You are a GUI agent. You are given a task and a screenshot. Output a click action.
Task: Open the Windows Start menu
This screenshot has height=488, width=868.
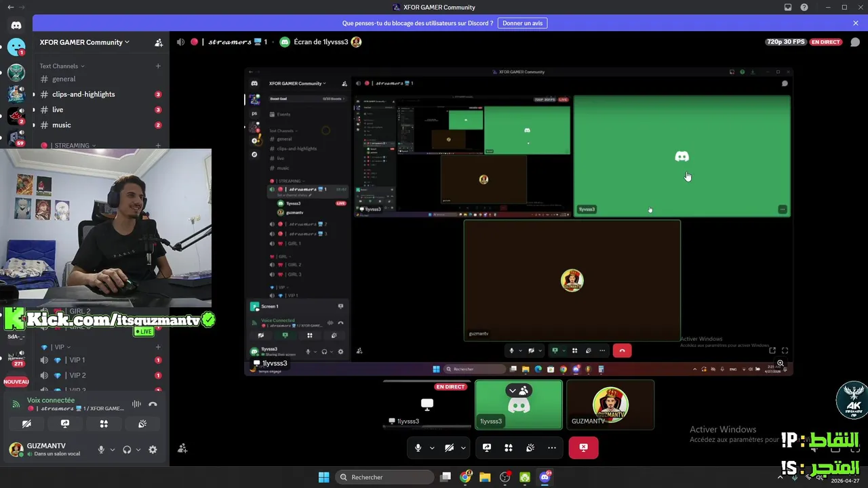[323, 477]
